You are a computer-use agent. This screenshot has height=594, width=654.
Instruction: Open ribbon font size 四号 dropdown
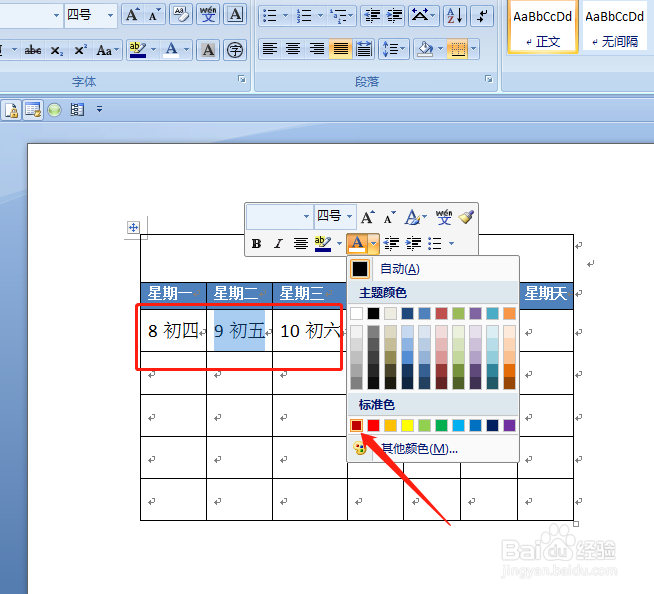(x=111, y=15)
